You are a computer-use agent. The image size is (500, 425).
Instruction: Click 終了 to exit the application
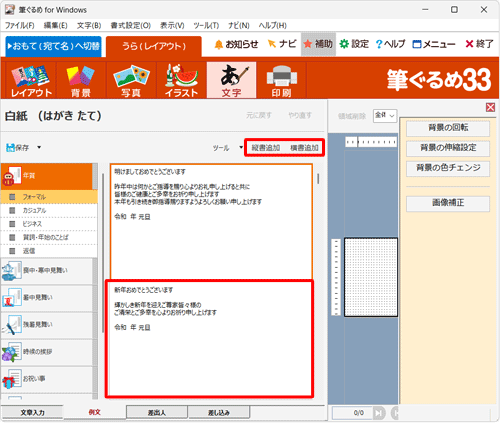479,44
